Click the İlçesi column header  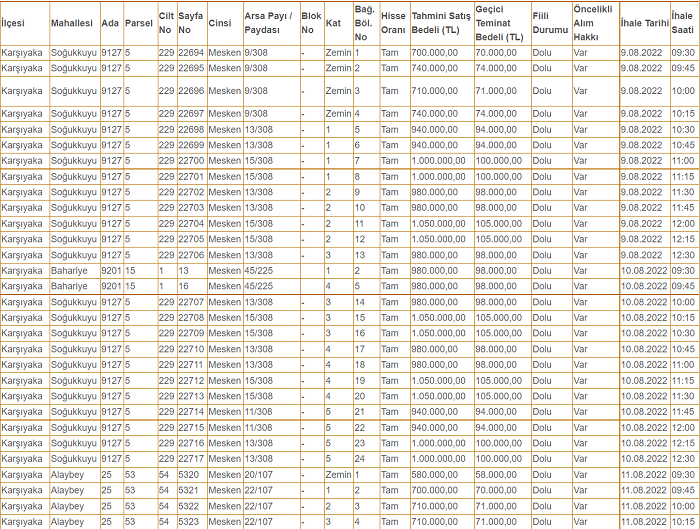tap(13, 22)
